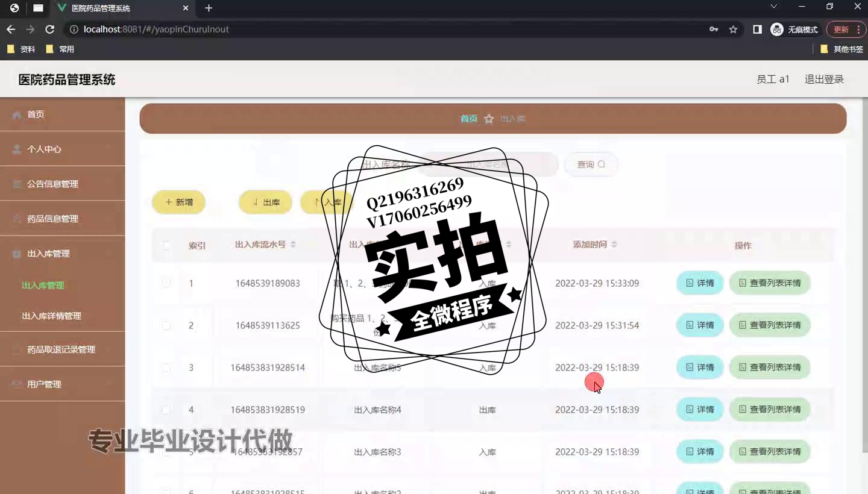The width and height of the screenshot is (868, 494).
Task: Click 首页 breadcrumb link
Action: coord(469,119)
